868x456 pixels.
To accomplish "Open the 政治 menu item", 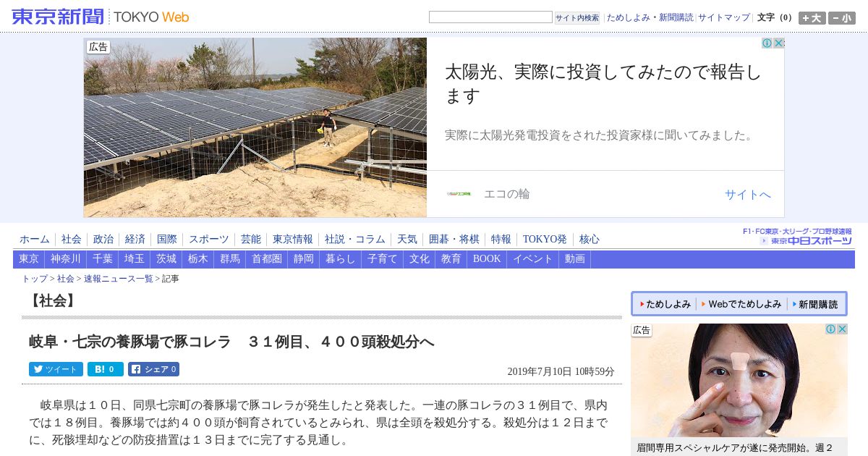I will (x=103, y=239).
